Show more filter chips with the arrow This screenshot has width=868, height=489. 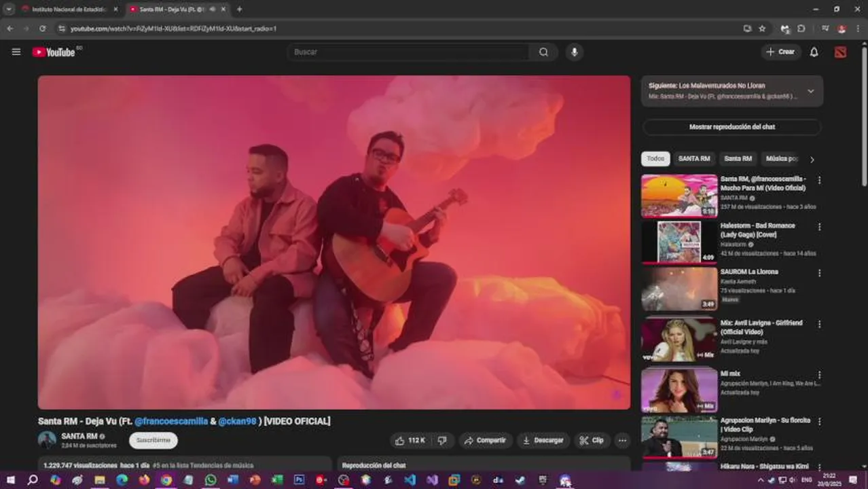coord(812,159)
